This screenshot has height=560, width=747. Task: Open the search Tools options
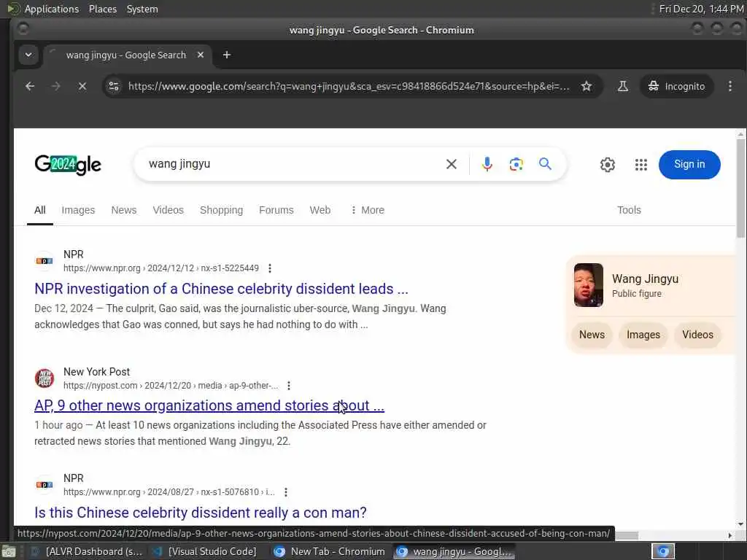tap(629, 210)
